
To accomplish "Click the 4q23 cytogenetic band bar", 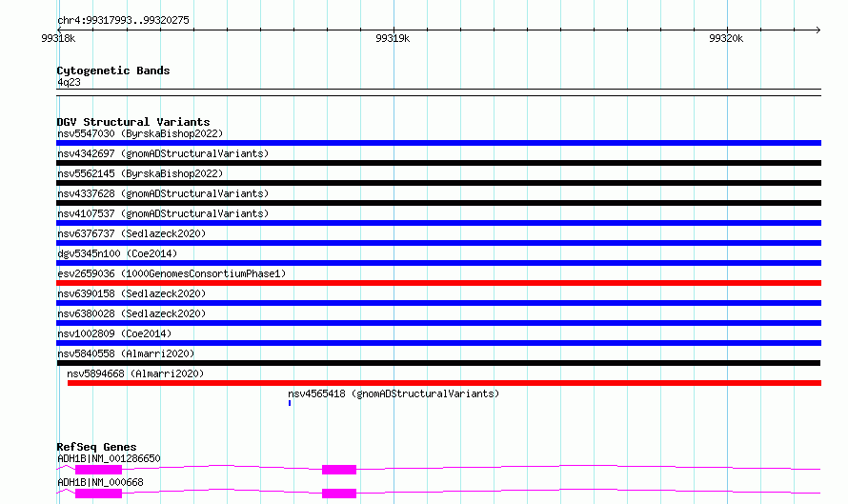I will [438, 92].
